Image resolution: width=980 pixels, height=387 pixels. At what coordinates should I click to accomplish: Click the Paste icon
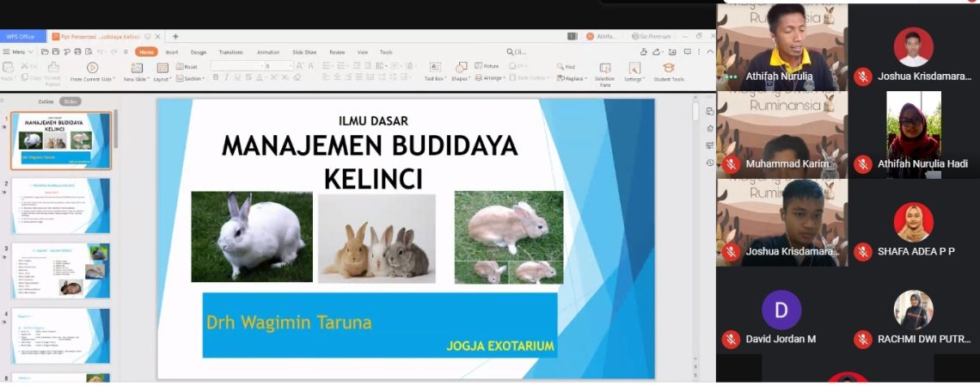pyautogui.click(x=8, y=67)
